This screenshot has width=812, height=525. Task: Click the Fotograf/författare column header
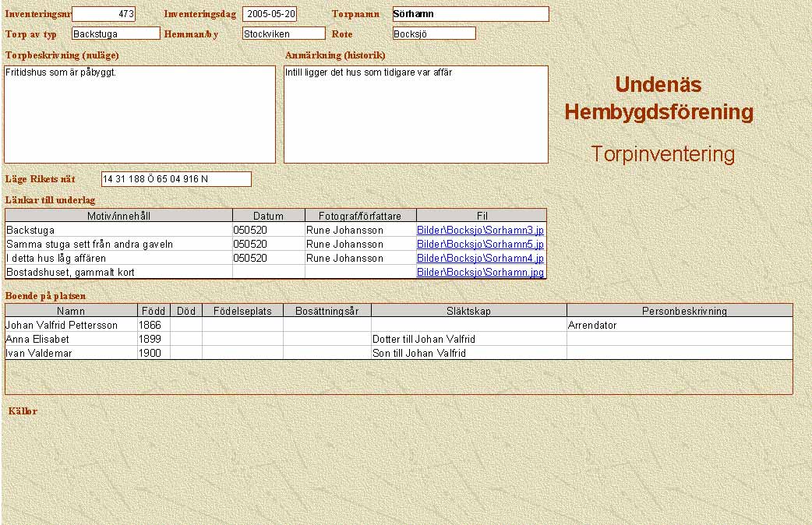pyautogui.click(x=361, y=216)
